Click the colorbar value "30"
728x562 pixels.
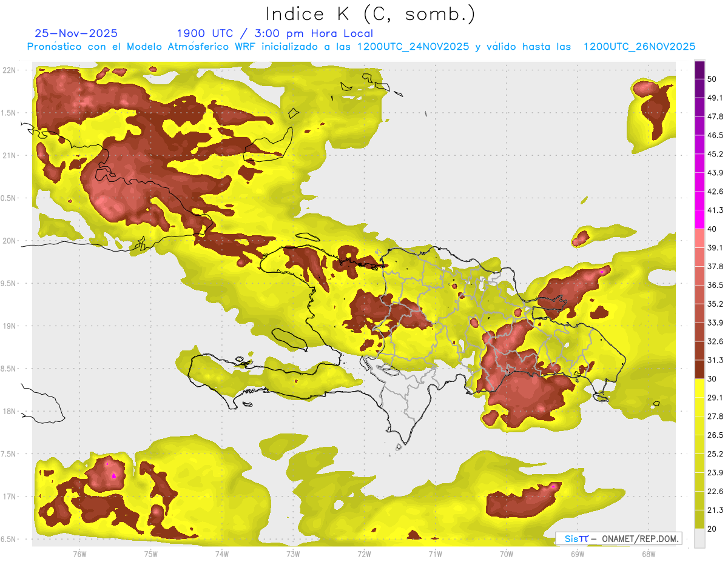712,379
